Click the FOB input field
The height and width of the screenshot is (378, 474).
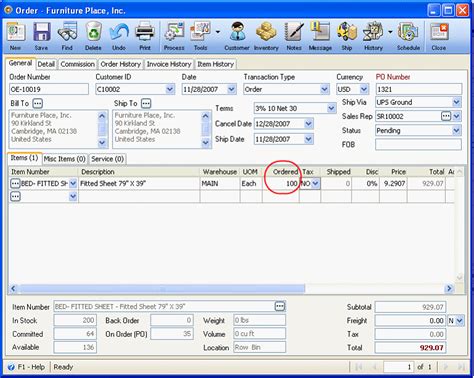pyautogui.click(x=418, y=144)
